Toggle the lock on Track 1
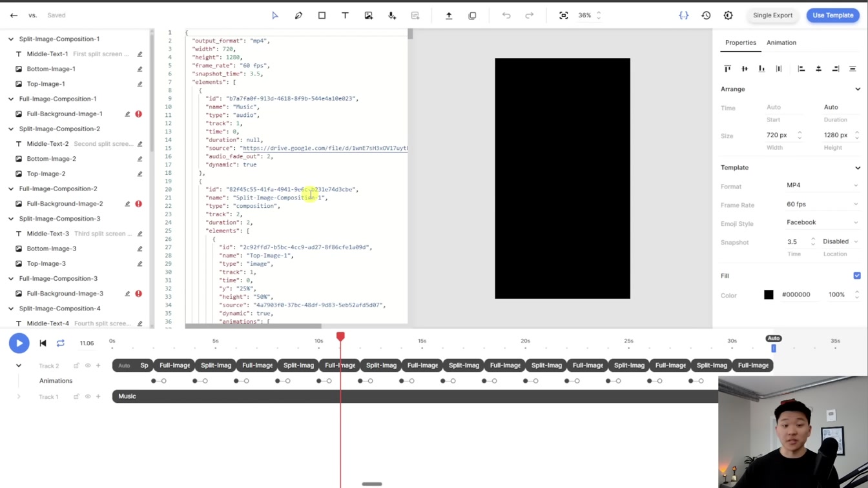Screen dimensions: 868x488 76,397
